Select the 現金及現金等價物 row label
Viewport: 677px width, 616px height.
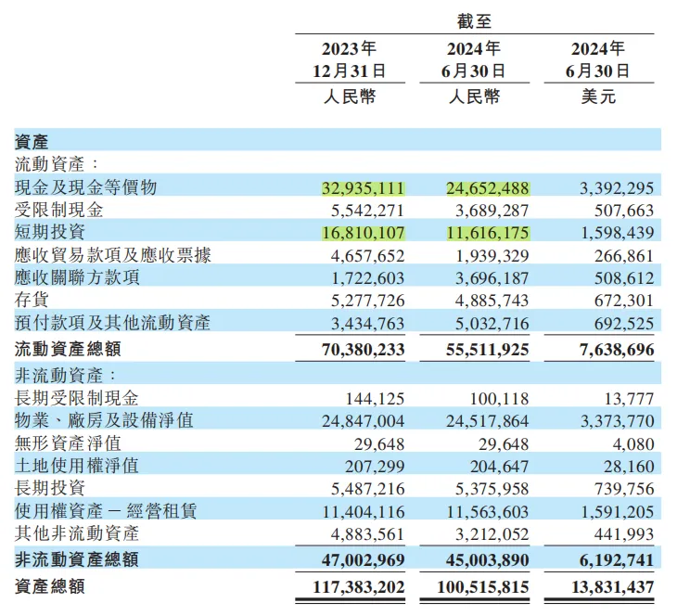click(x=85, y=187)
